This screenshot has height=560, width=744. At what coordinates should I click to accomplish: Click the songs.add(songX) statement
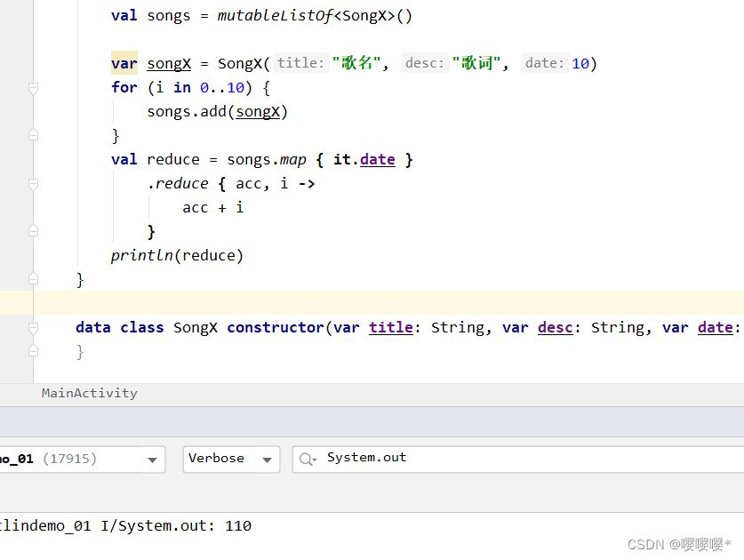point(217,111)
